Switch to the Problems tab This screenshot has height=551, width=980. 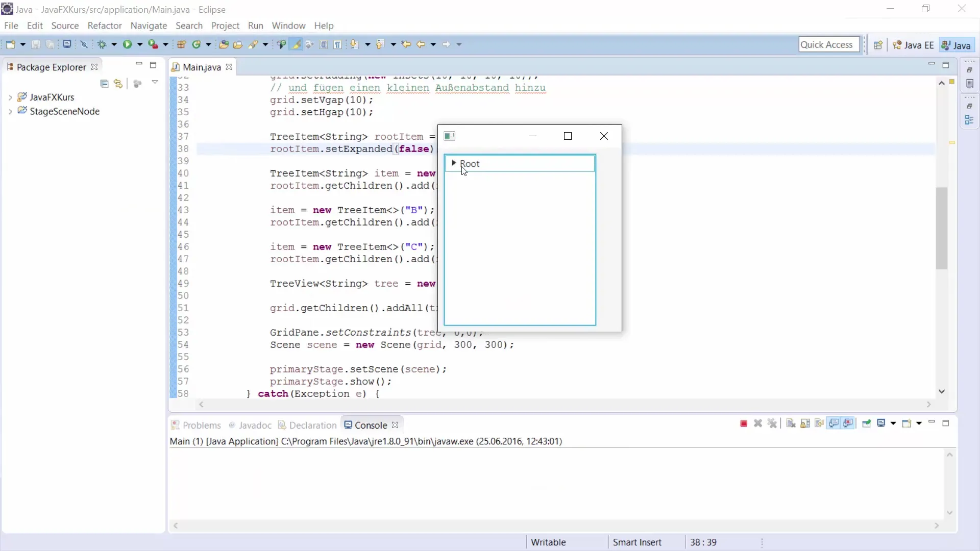(x=196, y=425)
